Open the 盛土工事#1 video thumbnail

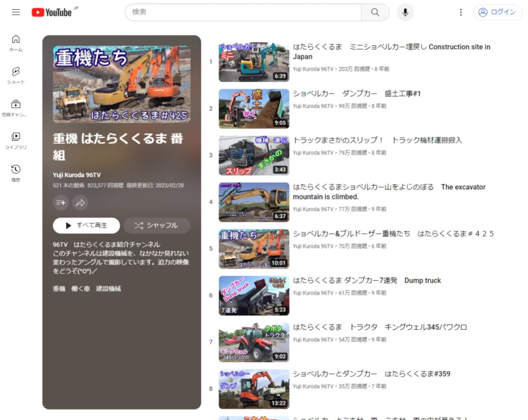point(253,108)
